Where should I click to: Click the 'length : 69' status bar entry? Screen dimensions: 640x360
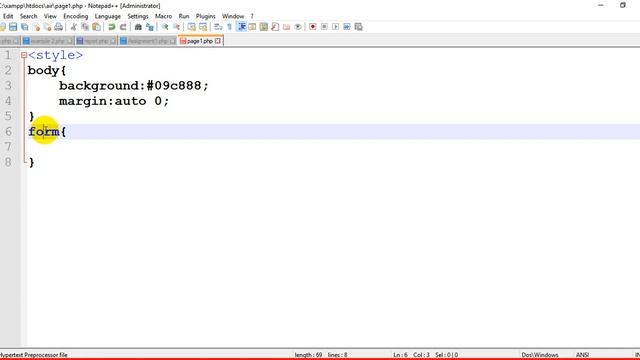(x=308, y=355)
